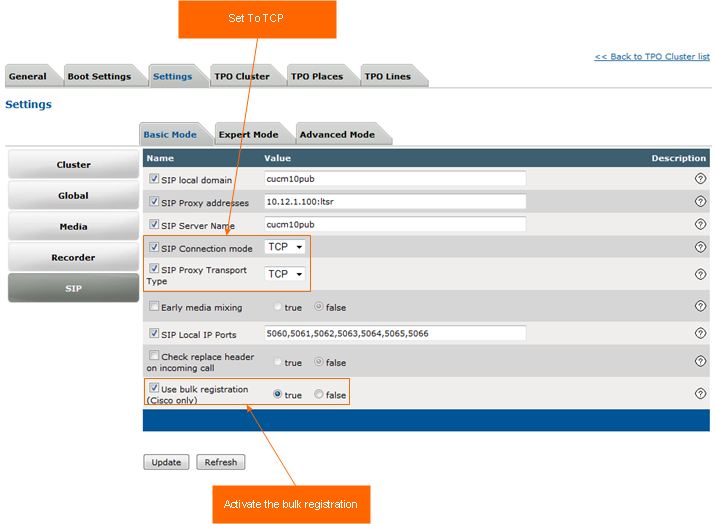Click the Update button
This screenshot has width=716, height=524.
click(166, 462)
